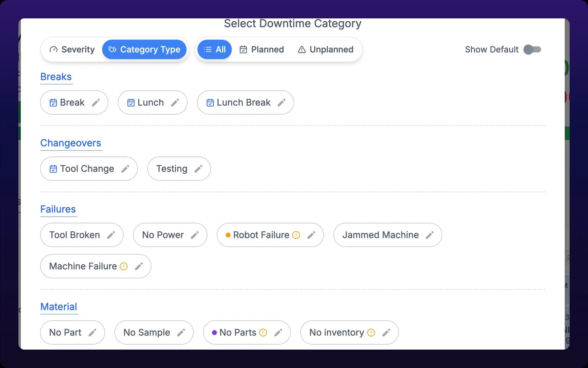Click the purple dot on No Parts
Image resolution: width=588 pixels, height=368 pixels.
click(x=214, y=332)
